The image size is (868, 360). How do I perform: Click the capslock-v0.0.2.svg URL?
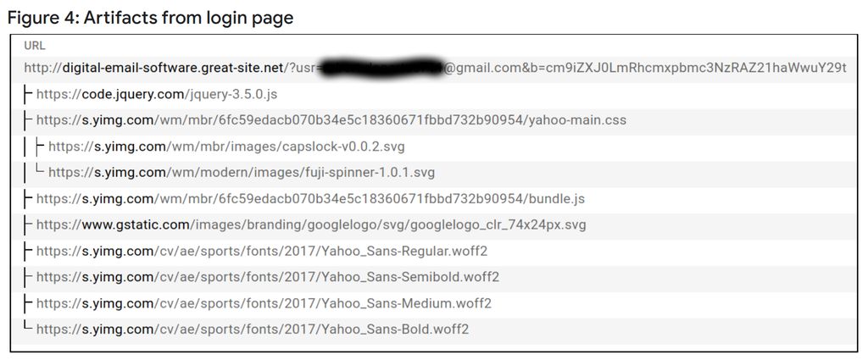point(226,147)
